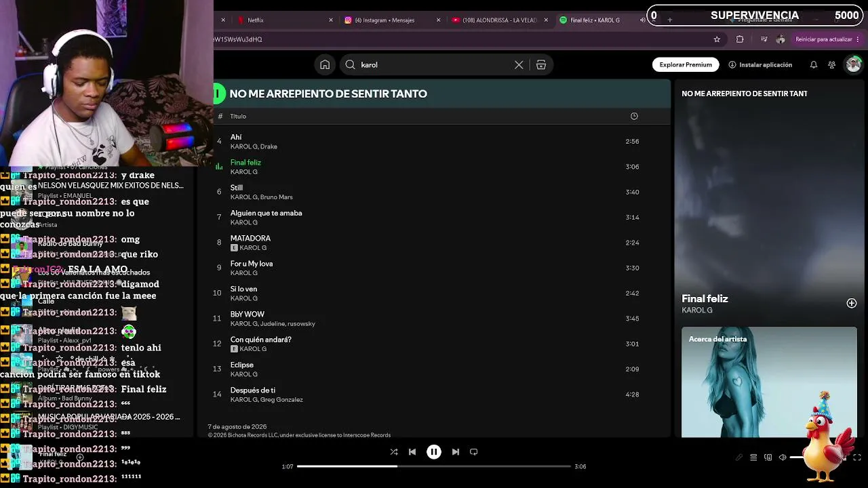Viewport: 868px width, 488px height.
Task: Open artist link Judeline under BbY WOW
Action: click(x=273, y=324)
